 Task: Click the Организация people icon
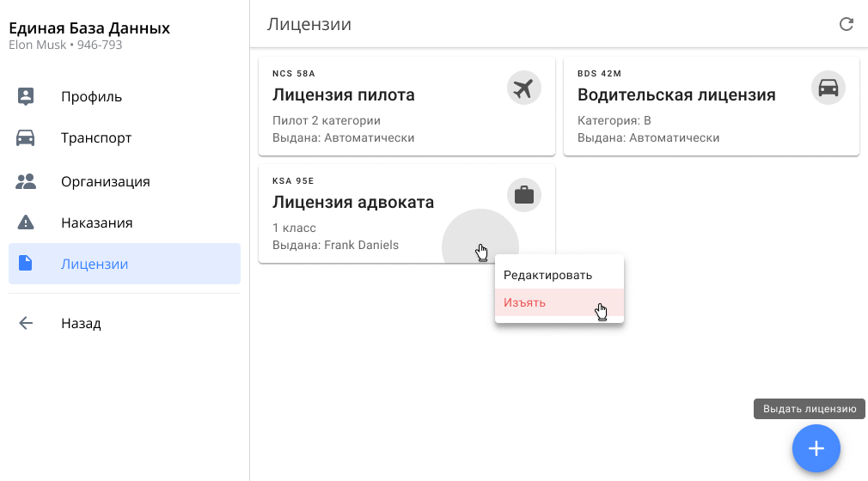[x=26, y=181]
